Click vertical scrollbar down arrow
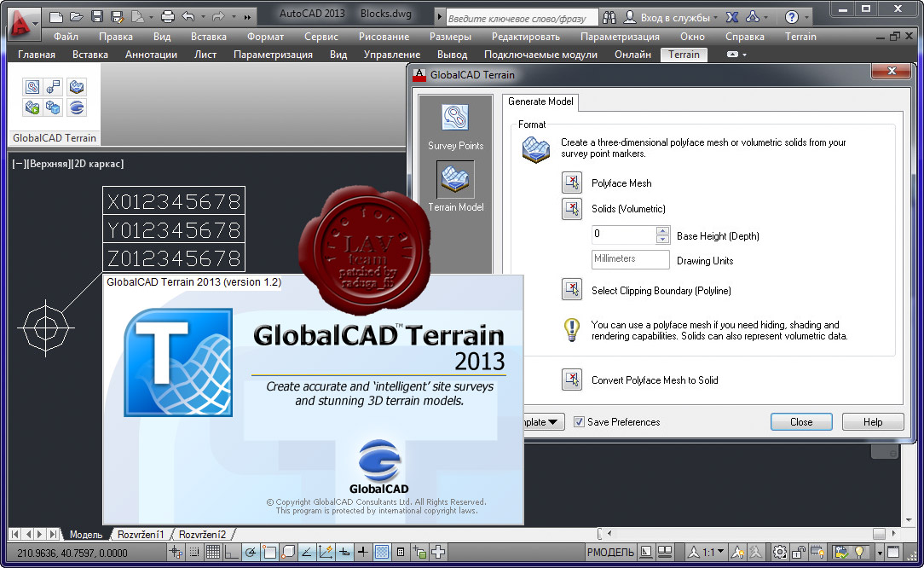This screenshot has width=924, height=568. pyautogui.click(x=909, y=520)
